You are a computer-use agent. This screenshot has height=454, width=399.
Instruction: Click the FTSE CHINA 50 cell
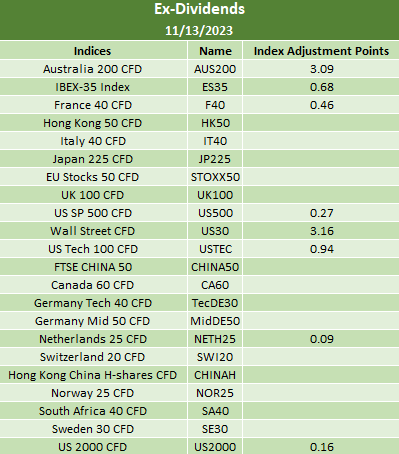[93, 267]
